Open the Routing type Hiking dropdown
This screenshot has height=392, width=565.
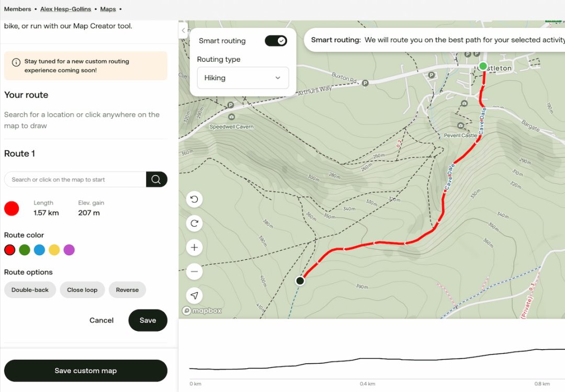point(243,77)
